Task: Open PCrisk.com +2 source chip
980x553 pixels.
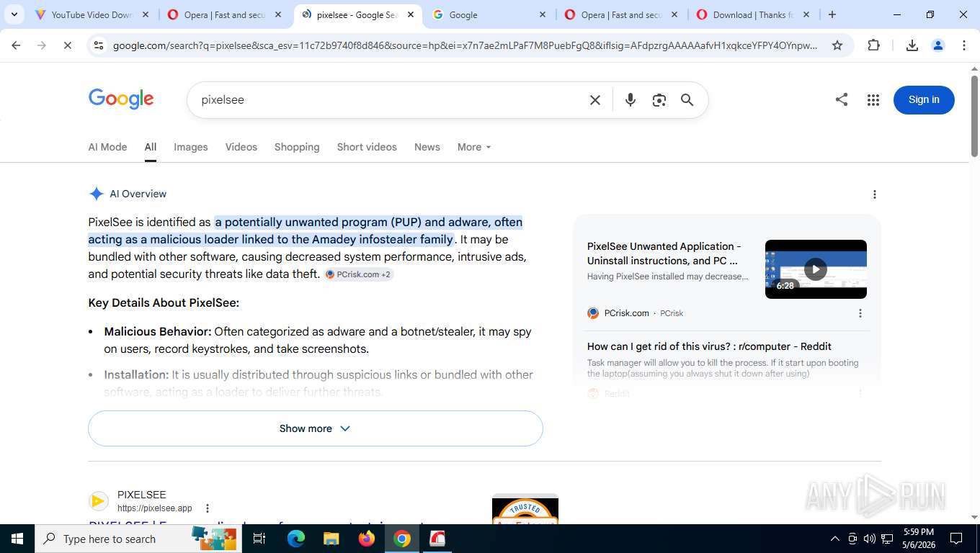Action: [x=359, y=274]
